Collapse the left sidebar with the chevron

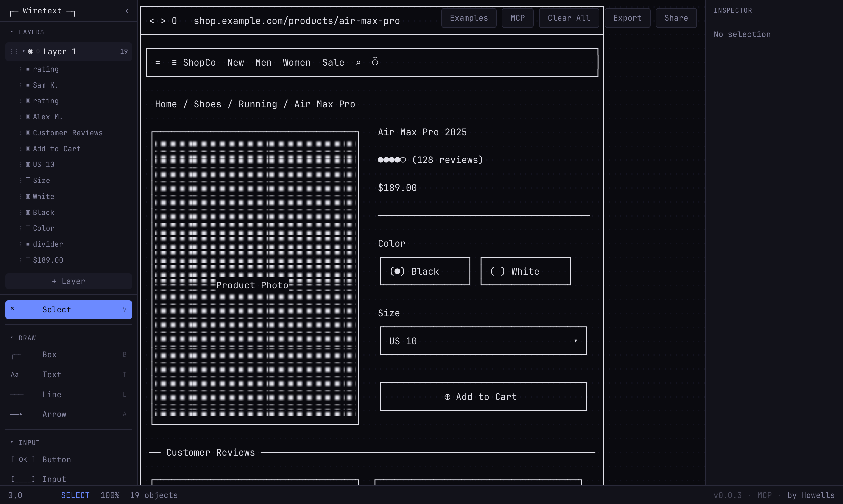coord(127,11)
